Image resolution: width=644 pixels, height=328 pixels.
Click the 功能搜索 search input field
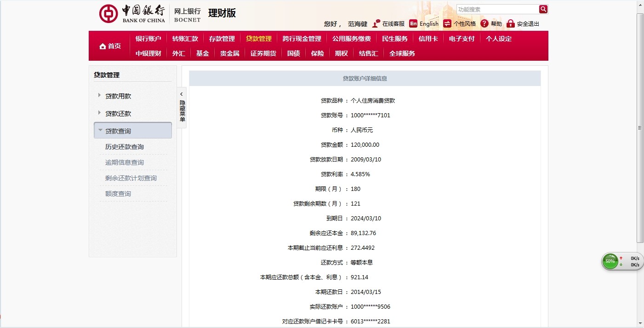[496, 9]
